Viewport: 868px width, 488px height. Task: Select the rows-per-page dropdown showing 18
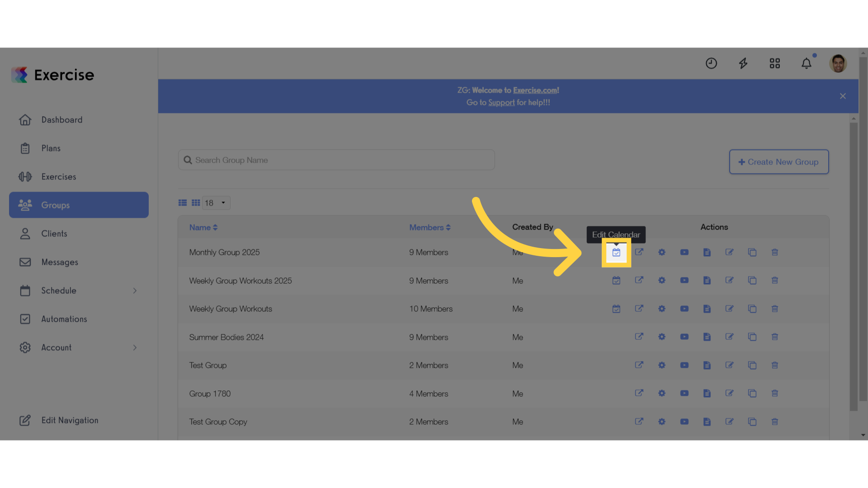tap(216, 202)
